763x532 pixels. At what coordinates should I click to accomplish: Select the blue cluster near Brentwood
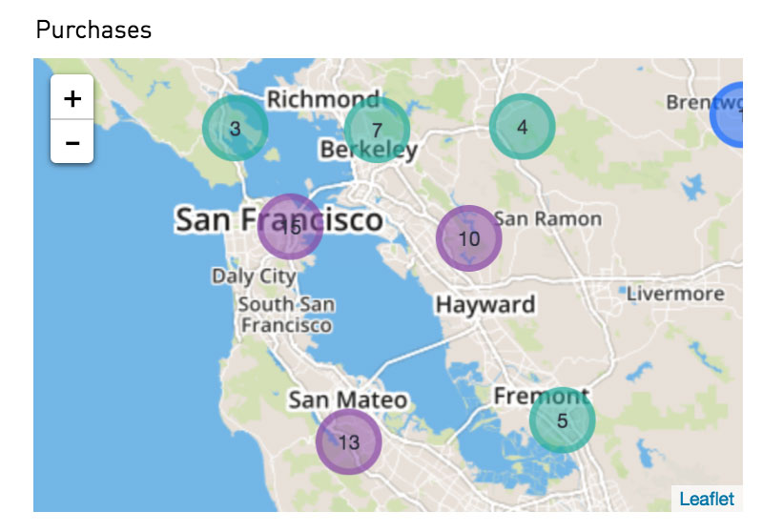click(728, 114)
